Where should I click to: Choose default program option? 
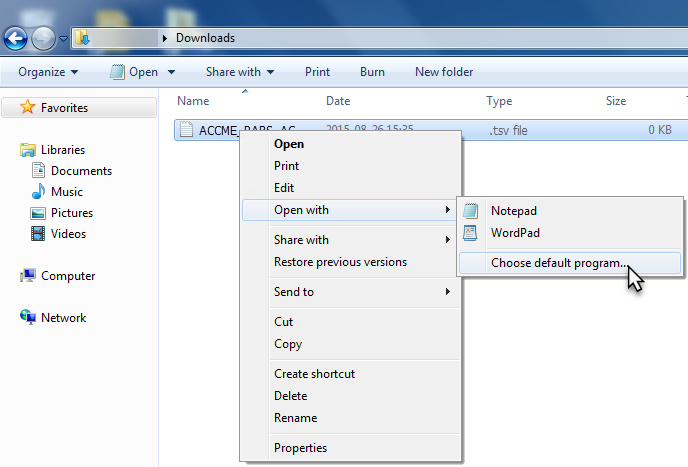point(560,263)
